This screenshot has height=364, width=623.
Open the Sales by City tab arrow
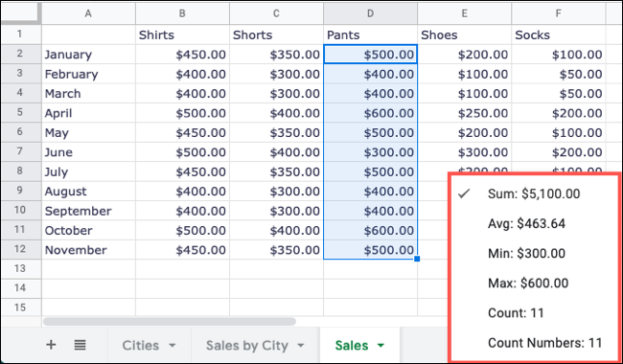301,346
